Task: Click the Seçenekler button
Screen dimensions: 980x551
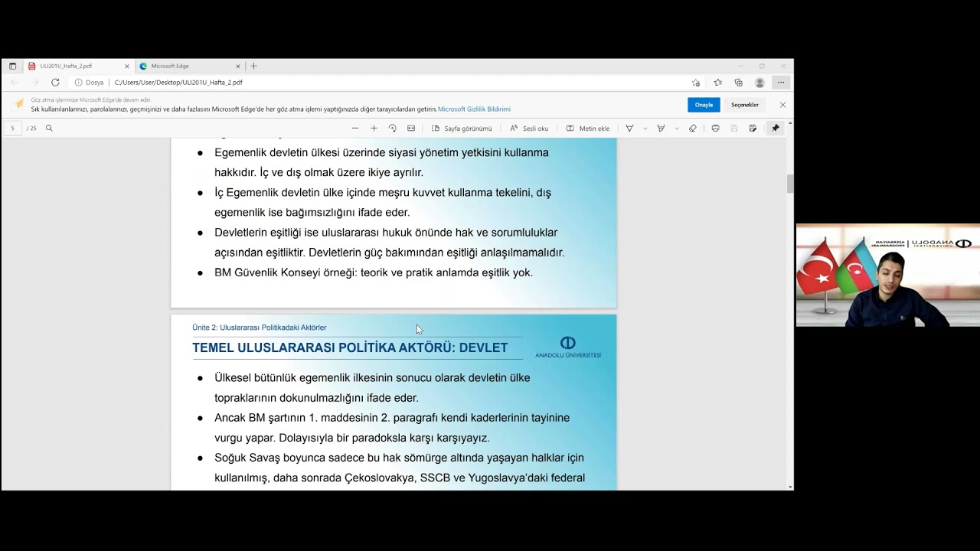Action: (x=745, y=105)
